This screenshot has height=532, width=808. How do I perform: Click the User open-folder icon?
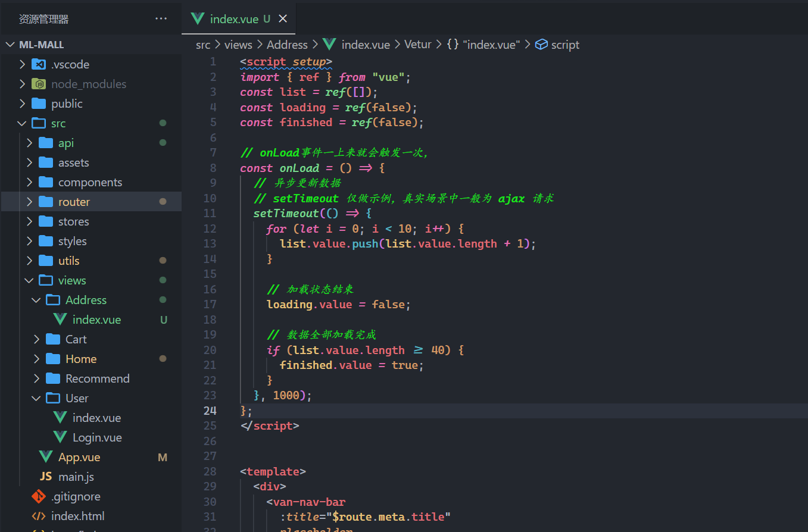point(53,398)
